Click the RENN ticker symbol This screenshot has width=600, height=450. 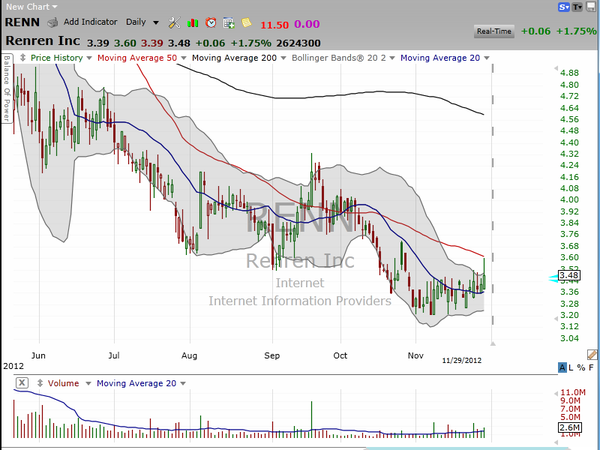(x=22, y=22)
